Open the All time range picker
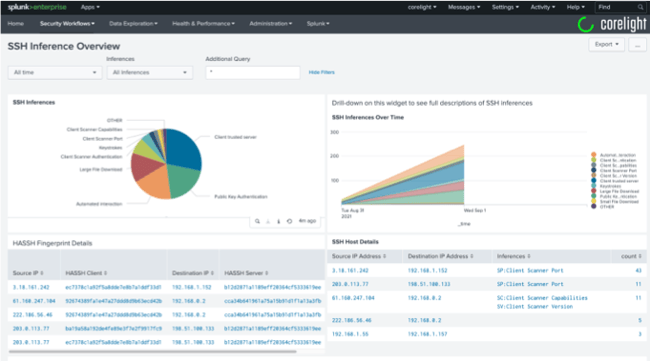The image size is (650, 362). click(x=55, y=73)
